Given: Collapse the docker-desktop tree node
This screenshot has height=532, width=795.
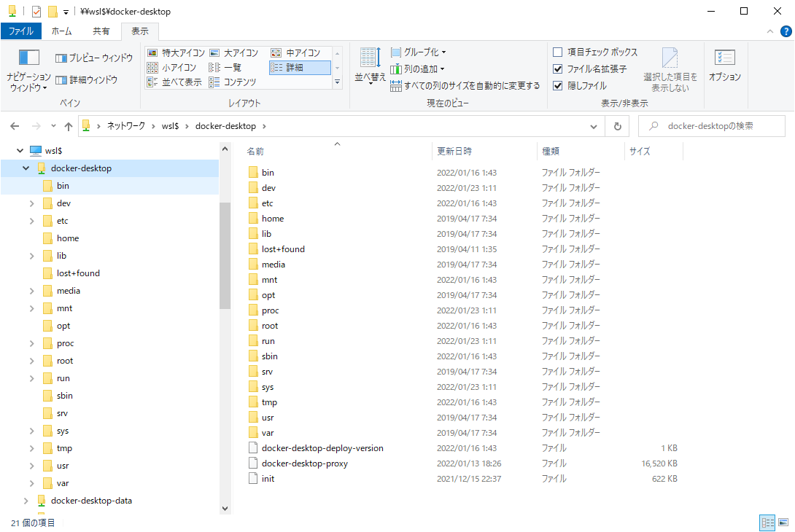Looking at the screenshot, I should click(x=25, y=168).
